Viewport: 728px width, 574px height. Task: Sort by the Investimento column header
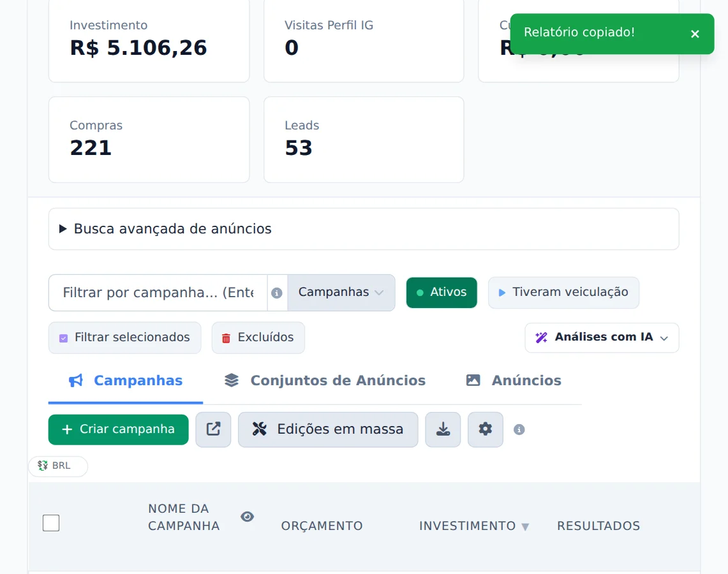[x=473, y=526]
